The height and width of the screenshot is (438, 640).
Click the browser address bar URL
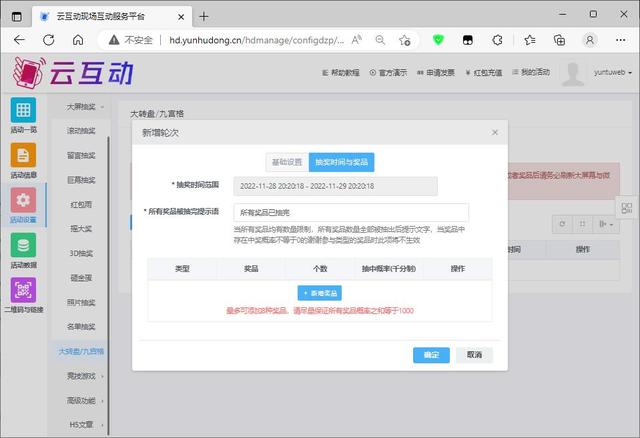(x=256, y=40)
